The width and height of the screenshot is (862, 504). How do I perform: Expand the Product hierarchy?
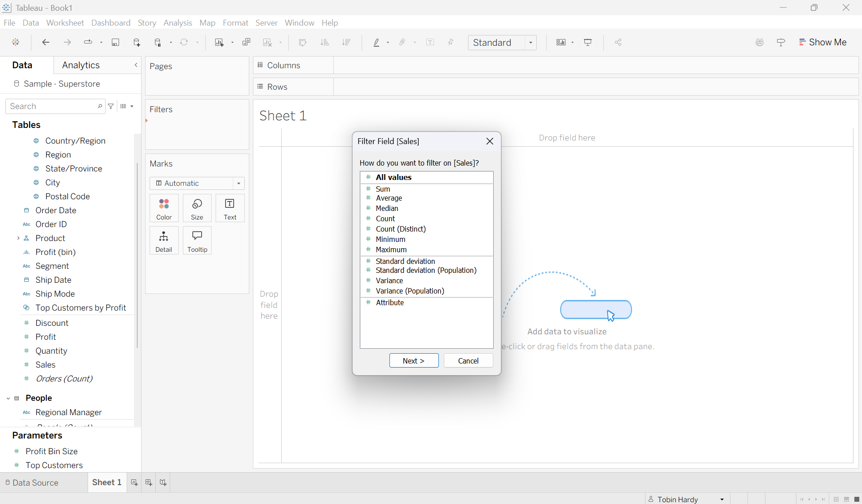pos(18,238)
